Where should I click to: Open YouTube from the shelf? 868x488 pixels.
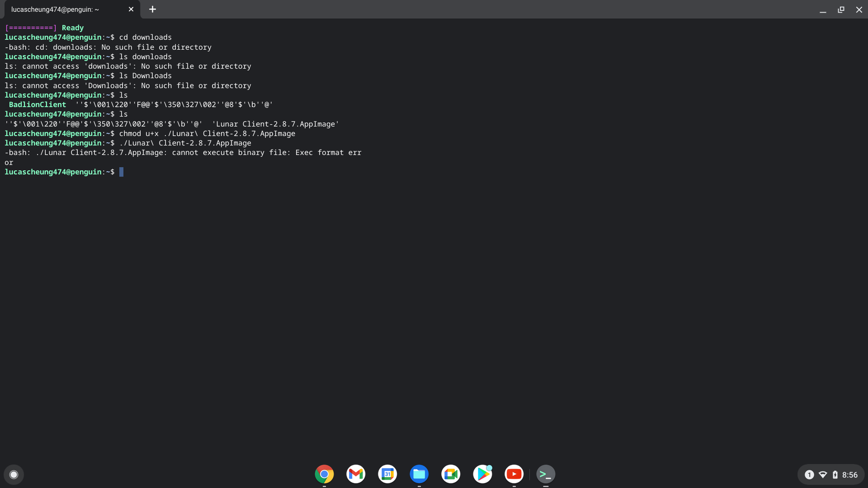(514, 474)
